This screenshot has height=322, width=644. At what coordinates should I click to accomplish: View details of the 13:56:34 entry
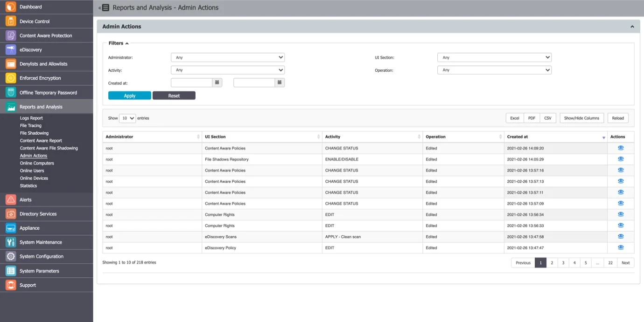(x=621, y=214)
